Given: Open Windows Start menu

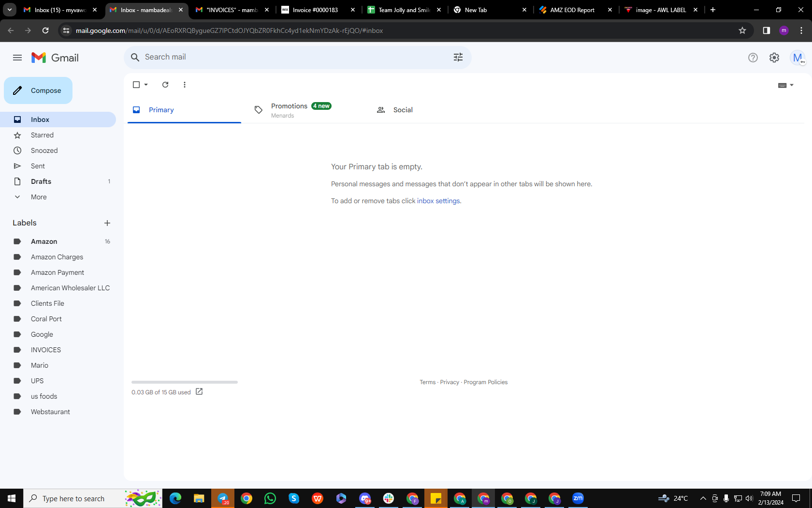Looking at the screenshot, I should [x=12, y=498].
